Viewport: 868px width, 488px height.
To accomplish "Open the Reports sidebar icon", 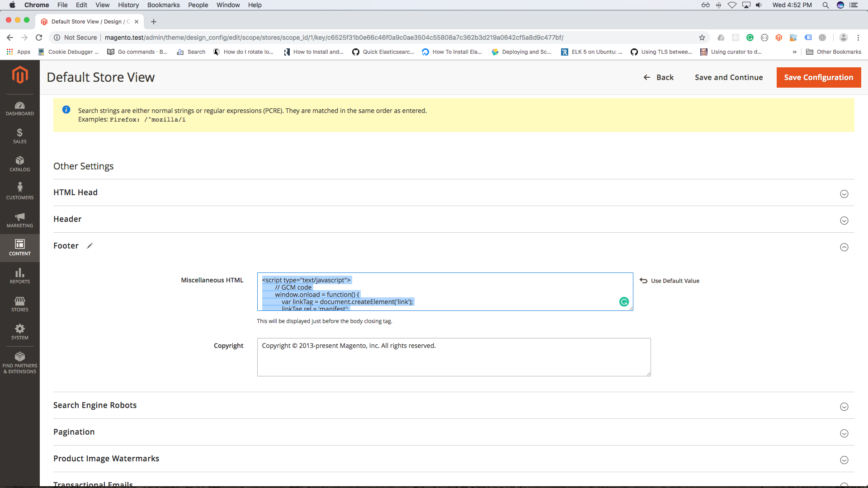I will pos(19,276).
